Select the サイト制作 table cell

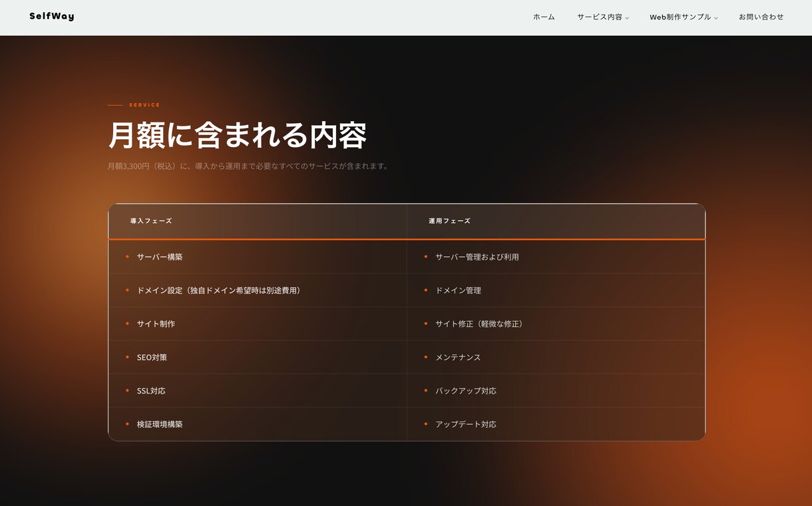click(x=258, y=324)
